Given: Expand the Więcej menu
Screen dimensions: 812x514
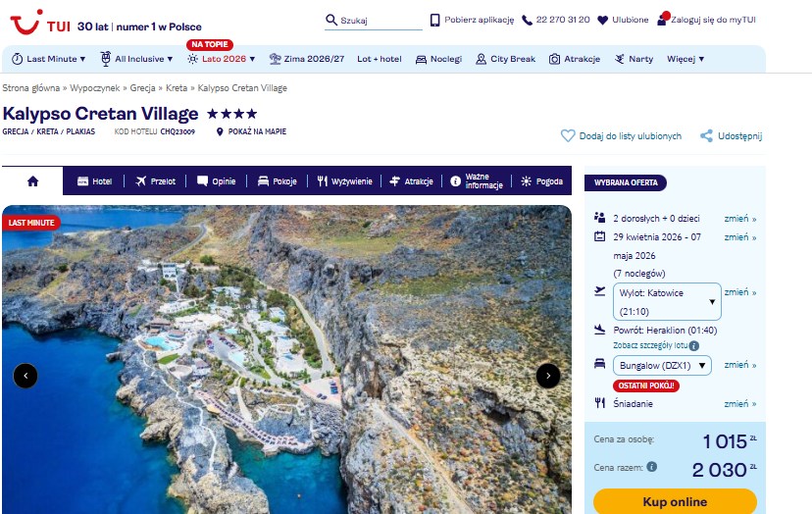Looking at the screenshot, I should pos(685,59).
